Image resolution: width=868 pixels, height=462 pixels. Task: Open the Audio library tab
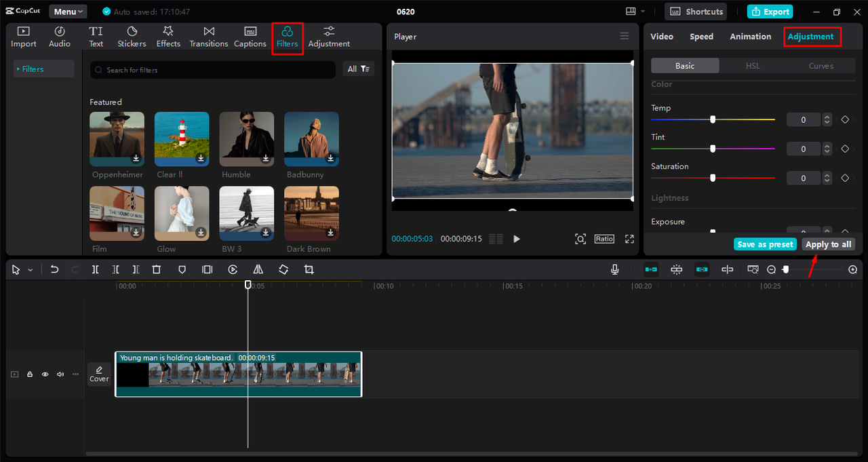tap(60, 37)
